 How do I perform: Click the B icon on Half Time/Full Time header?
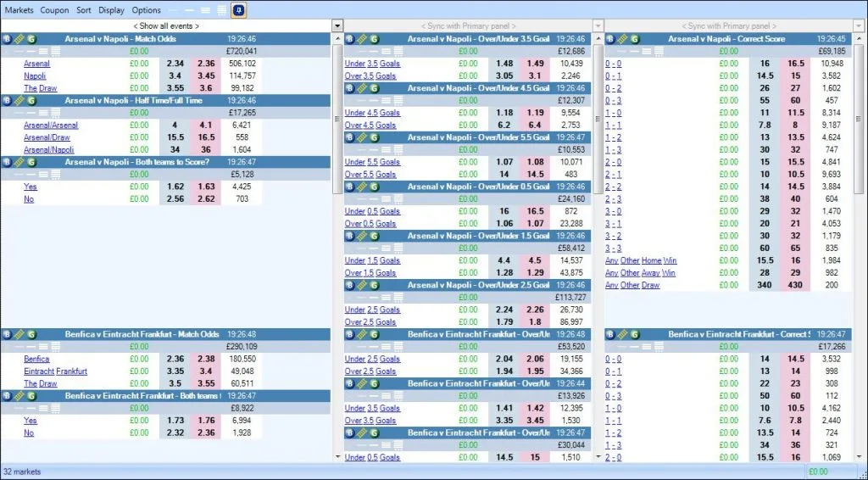click(7, 100)
